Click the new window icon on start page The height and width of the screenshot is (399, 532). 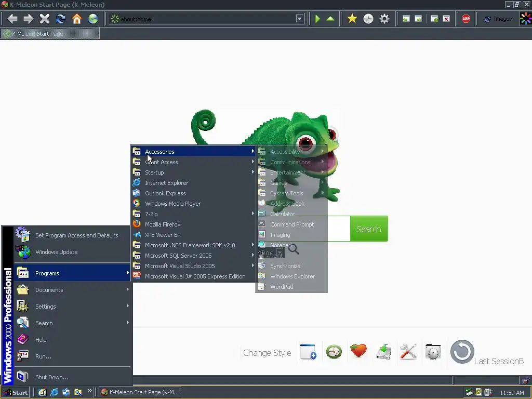pyautogui.click(x=308, y=352)
